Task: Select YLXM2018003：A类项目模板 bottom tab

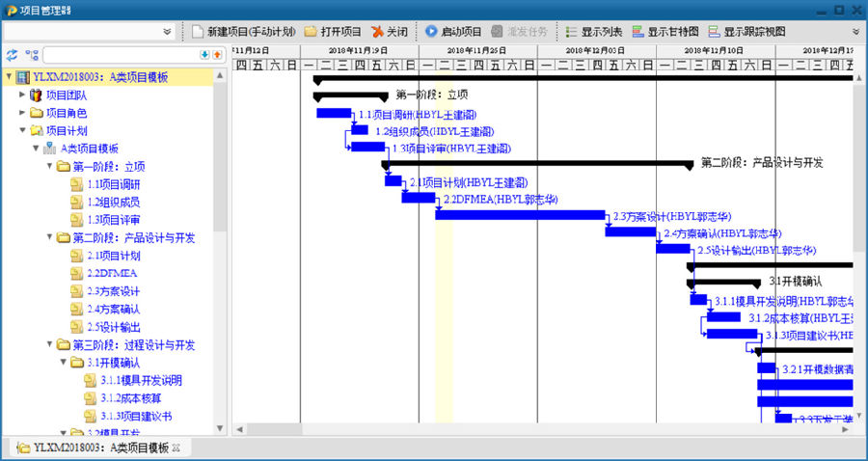Action: [100, 447]
